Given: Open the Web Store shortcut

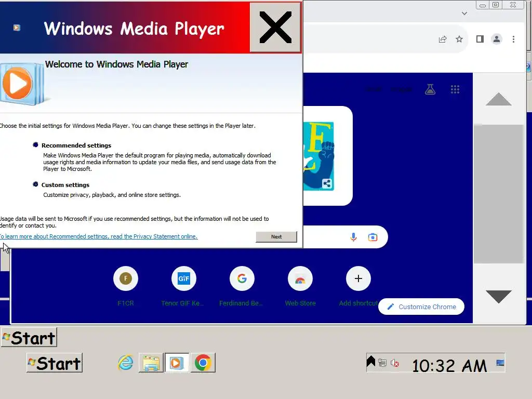Looking at the screenshot, I should [300, 278].
